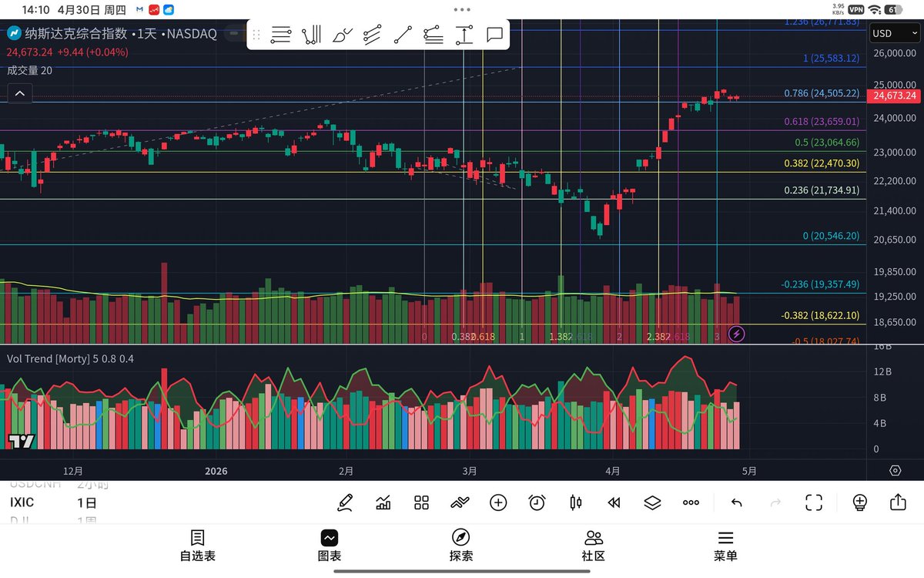
Task: Tap the circled plus add button
Action: pyautogui.click(x=498, y=503)
